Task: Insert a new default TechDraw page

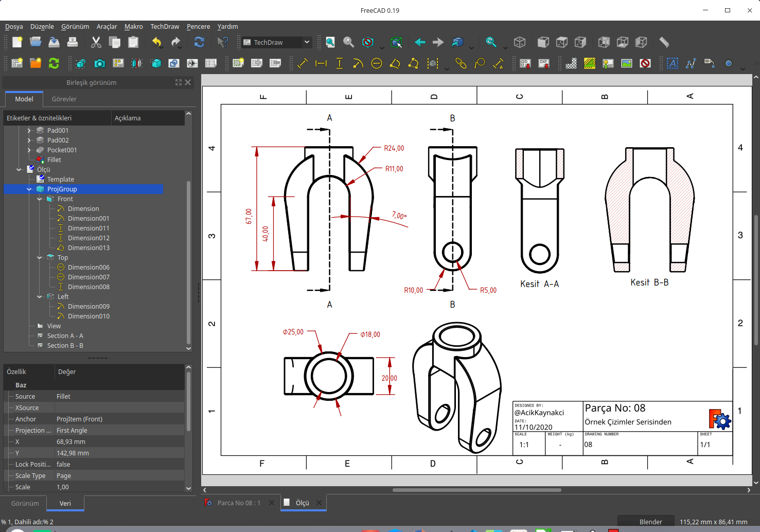Action: point(17,63)
